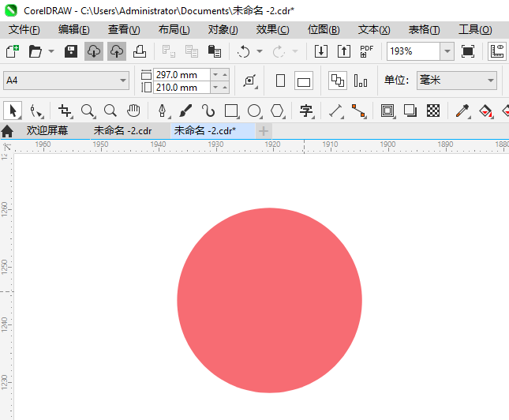Set page orientation to landscape
The height and width of the screenshot is (420, 509).
(304, 81)
